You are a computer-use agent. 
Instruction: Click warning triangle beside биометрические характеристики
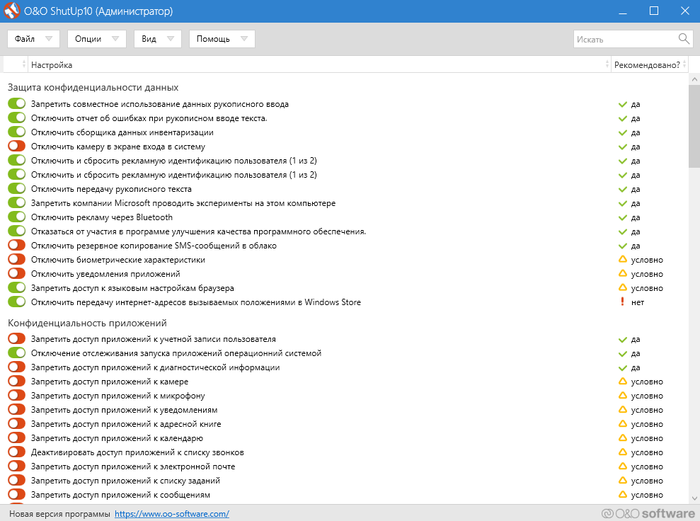click(x=622, y=259)
